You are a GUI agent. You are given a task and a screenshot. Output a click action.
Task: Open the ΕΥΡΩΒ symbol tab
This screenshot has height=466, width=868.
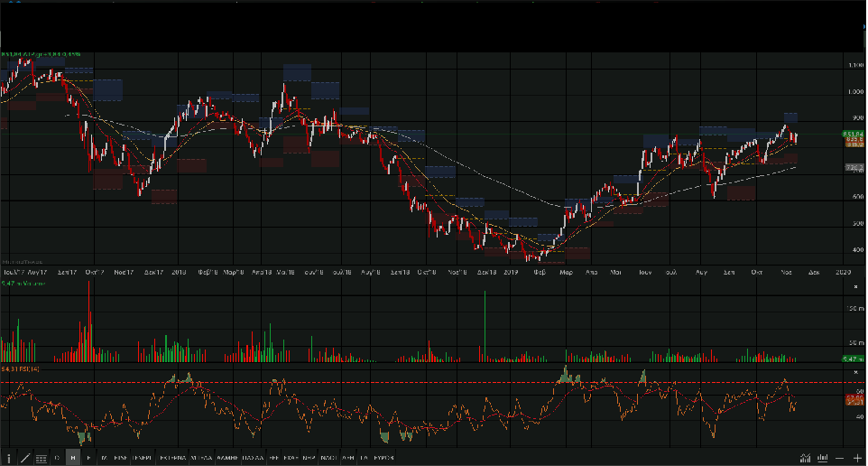[x=383, y=458]
